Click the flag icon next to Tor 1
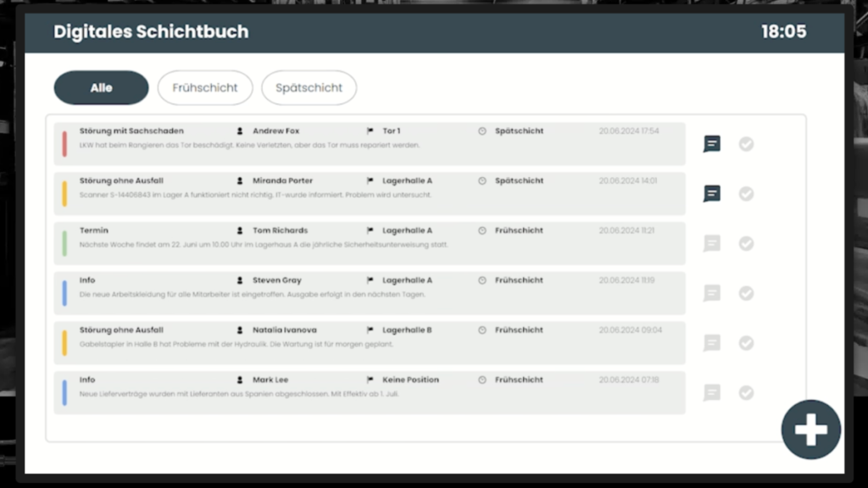This screenshot has width=868, height=488. tap(370, 130)
